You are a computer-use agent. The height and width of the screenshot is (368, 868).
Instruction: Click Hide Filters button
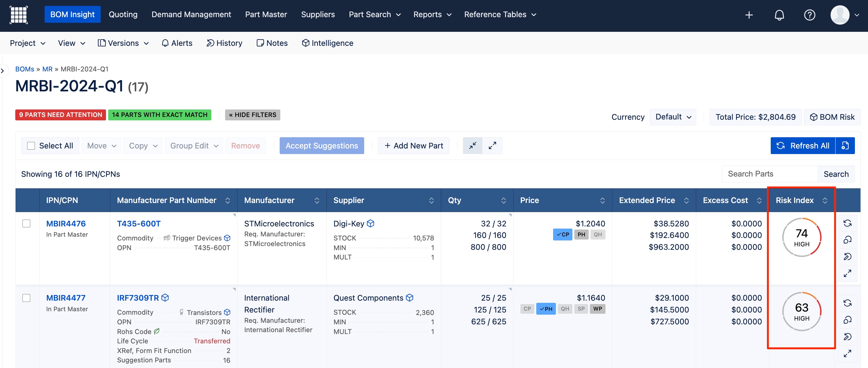click(252, 115)
